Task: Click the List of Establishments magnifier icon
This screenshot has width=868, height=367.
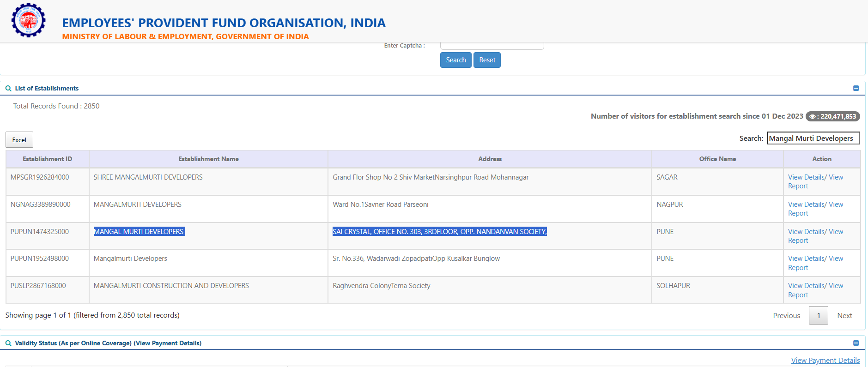Action: [x=8, y=89]
